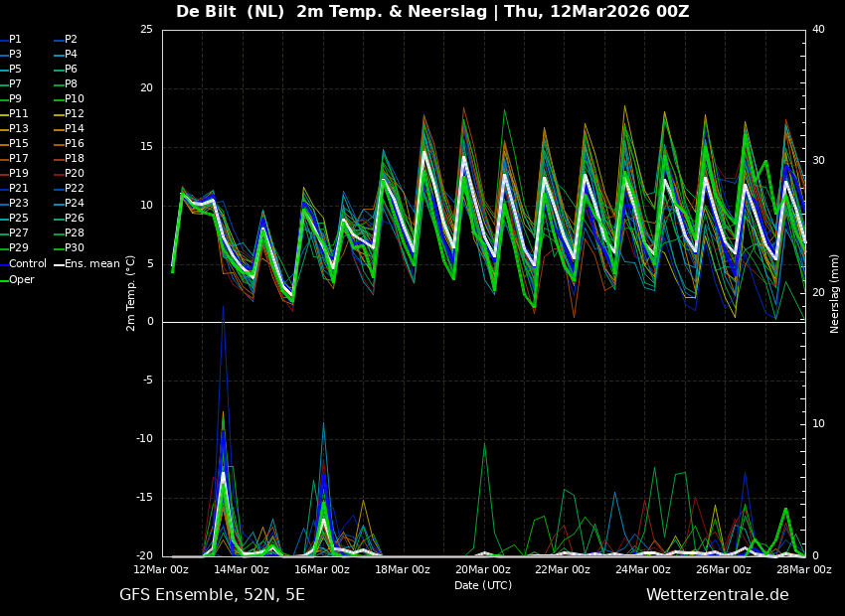Select the P16 legend line marker

(x=59, y=144)
